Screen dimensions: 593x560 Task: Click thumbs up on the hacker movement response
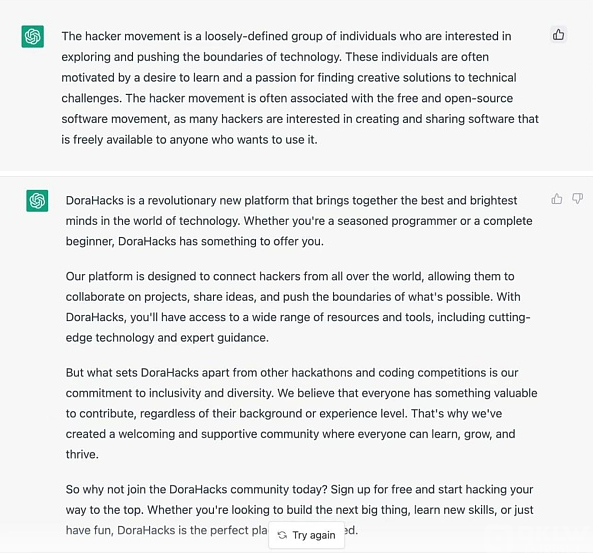[x=558, y=35]
